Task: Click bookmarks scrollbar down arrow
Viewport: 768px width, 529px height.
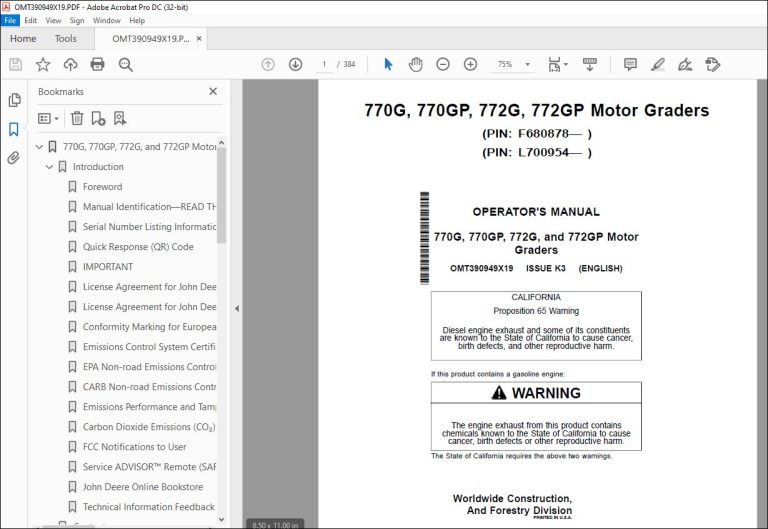Action: 221,519
